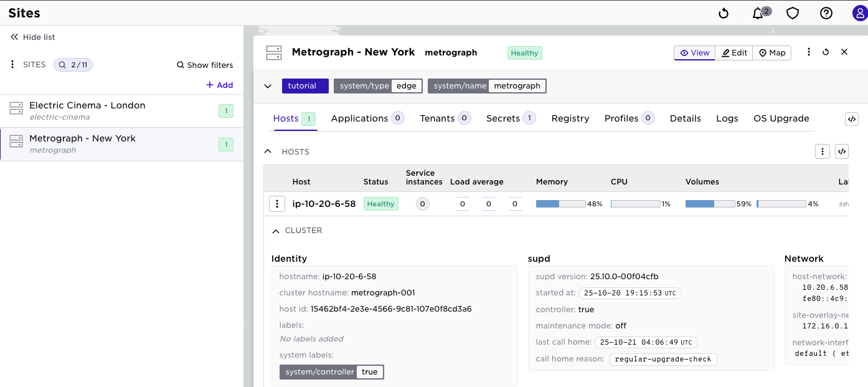Open the user account avatar
Image resolution: width=868 pixels, height=387 pixels.
pos(859,13)
